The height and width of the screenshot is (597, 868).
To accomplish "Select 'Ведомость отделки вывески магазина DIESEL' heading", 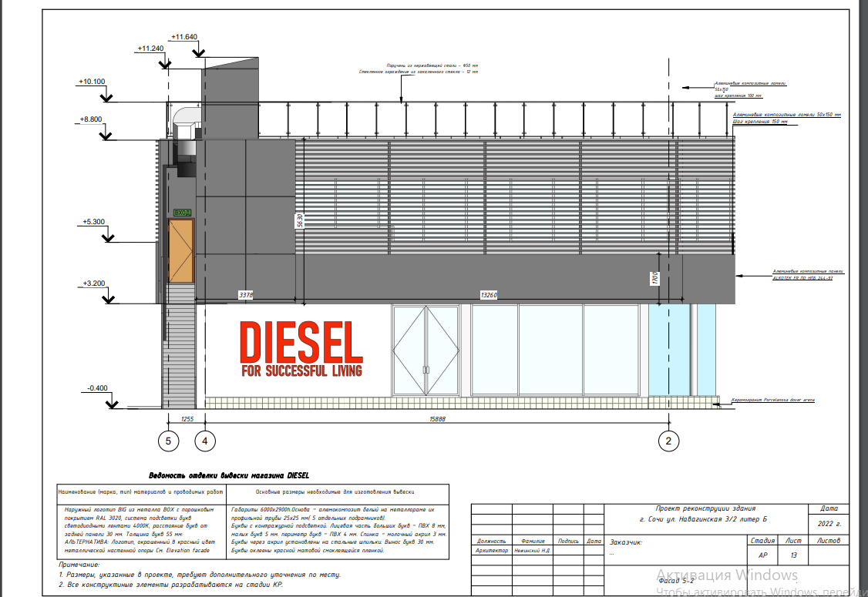I will [x=229, y=476].
